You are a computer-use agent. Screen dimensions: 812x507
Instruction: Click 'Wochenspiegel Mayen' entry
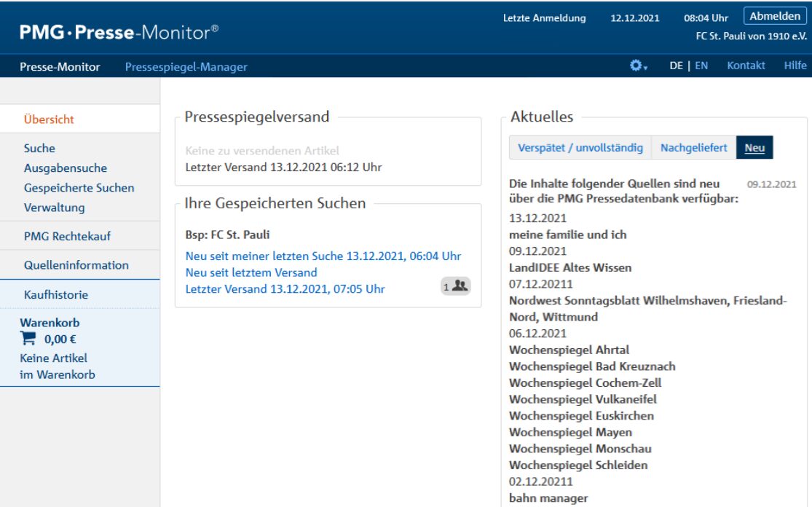tap(570, 433)
